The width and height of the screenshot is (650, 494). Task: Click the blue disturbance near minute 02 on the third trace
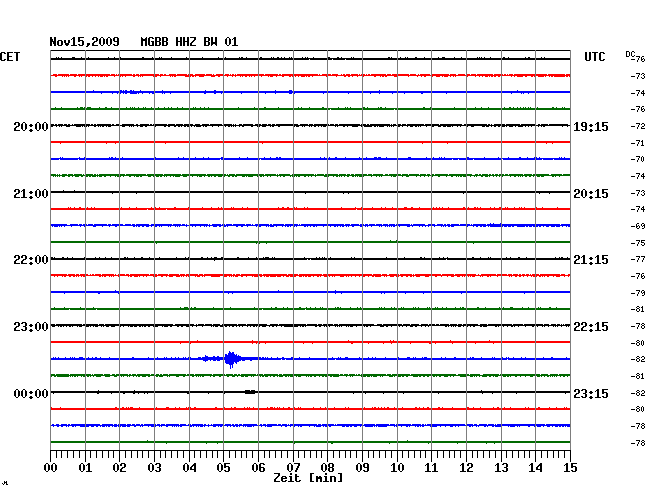click(130, 92)
